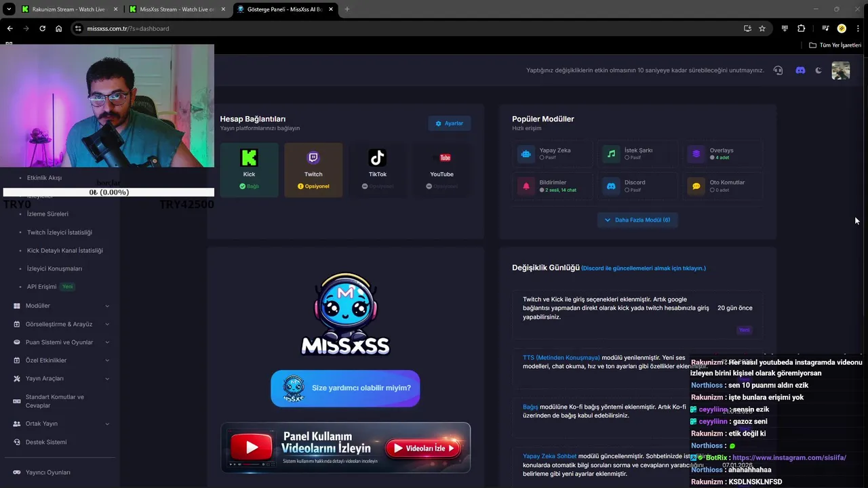Image resolution: width=868 pixels, height=488 pixels.
Task: Open the Yapay Zeka Sohbet link
Action: coord(549,457)
